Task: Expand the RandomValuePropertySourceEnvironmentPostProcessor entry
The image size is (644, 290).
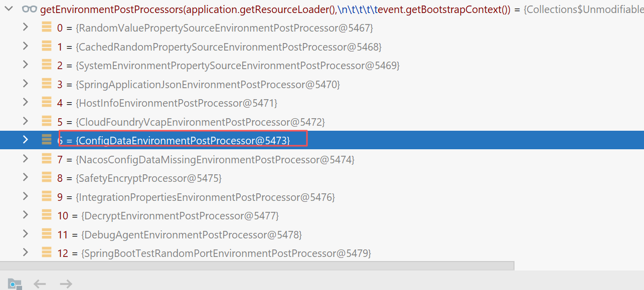Action: tap(26, 28)
